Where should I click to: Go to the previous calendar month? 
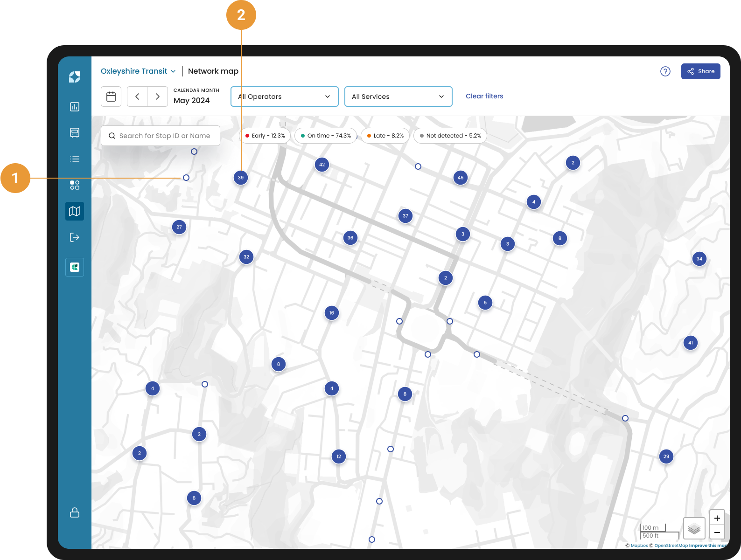[x=137, y=97]
